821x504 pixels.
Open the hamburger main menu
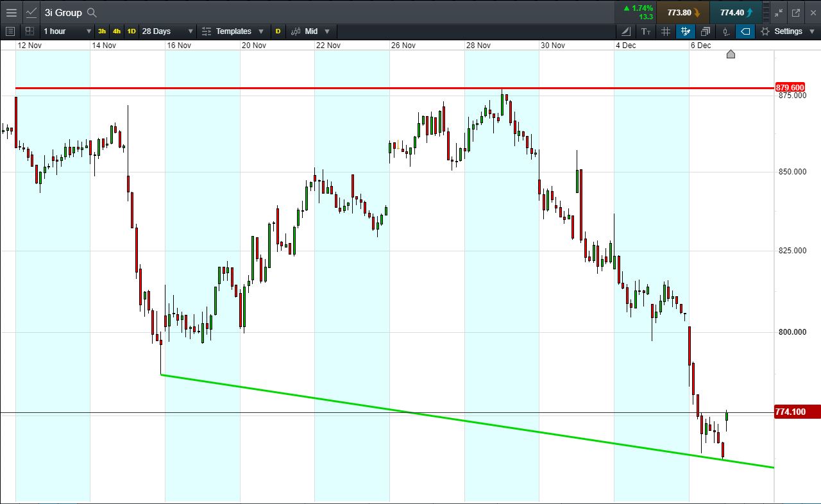pyautogui.click(x=11, y=12)
